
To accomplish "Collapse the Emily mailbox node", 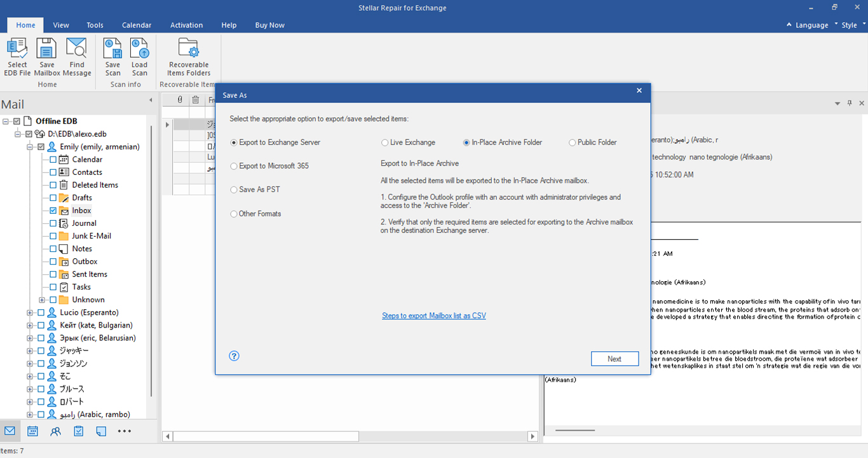I will point(30,147).
